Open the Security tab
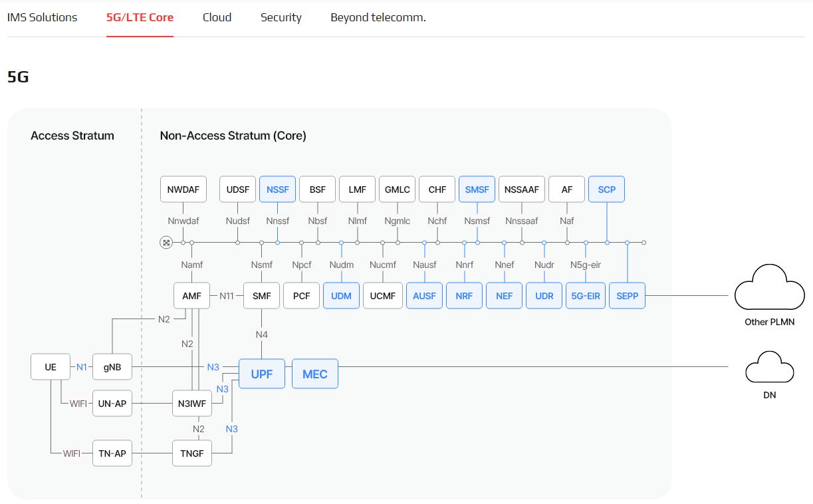 pyautogui.click(x=281, y=17)
